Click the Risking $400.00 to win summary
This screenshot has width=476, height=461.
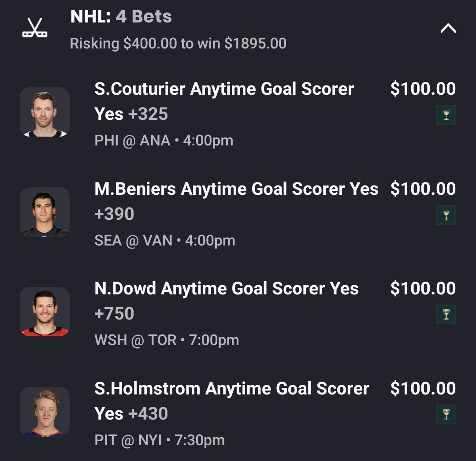178,43
